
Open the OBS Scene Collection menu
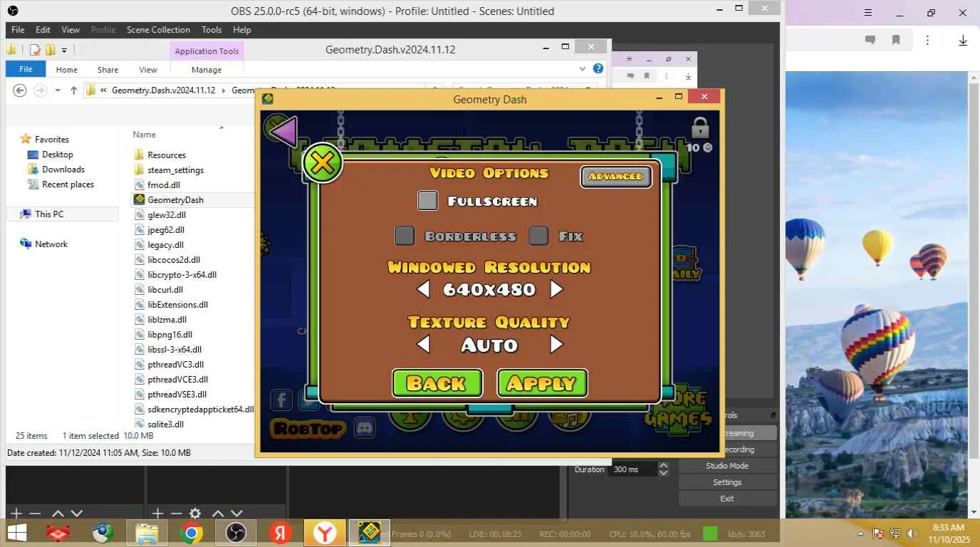[x=158, y=30]
